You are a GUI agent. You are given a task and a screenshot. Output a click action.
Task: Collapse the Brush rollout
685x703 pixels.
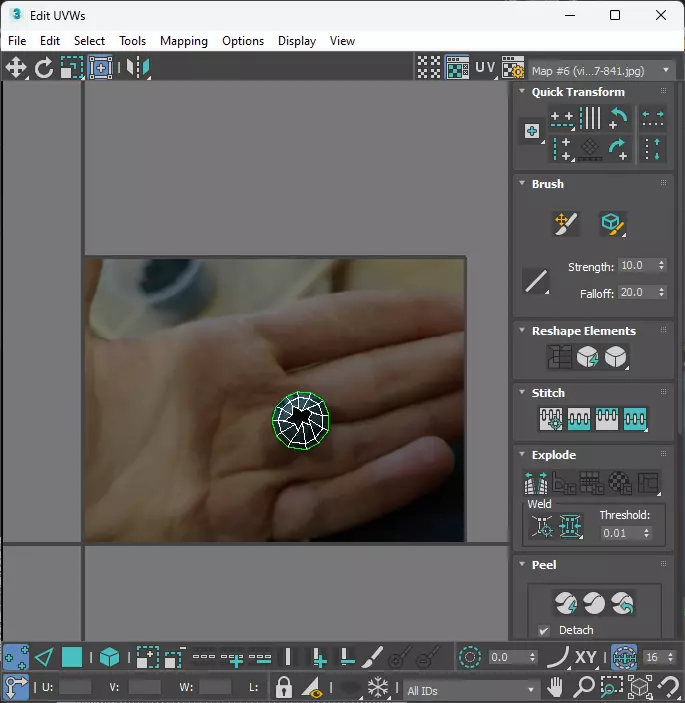pyautogui.click(x=522, y=183)
